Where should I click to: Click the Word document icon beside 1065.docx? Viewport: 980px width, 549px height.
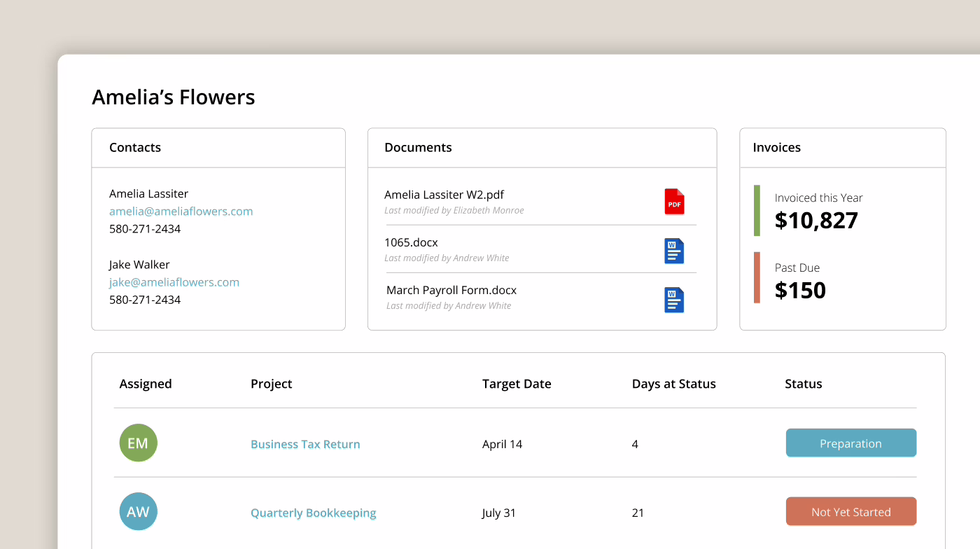[x=673, y=251]
